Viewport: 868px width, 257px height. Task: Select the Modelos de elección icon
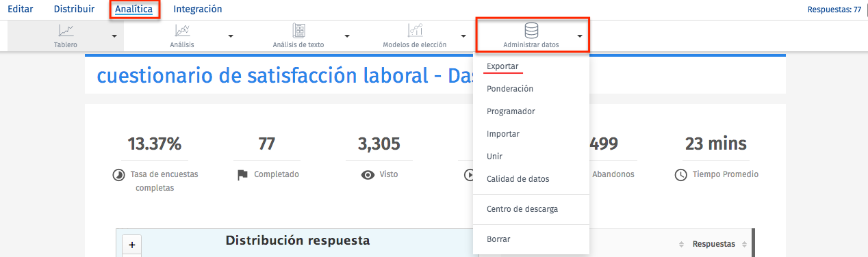415,31
